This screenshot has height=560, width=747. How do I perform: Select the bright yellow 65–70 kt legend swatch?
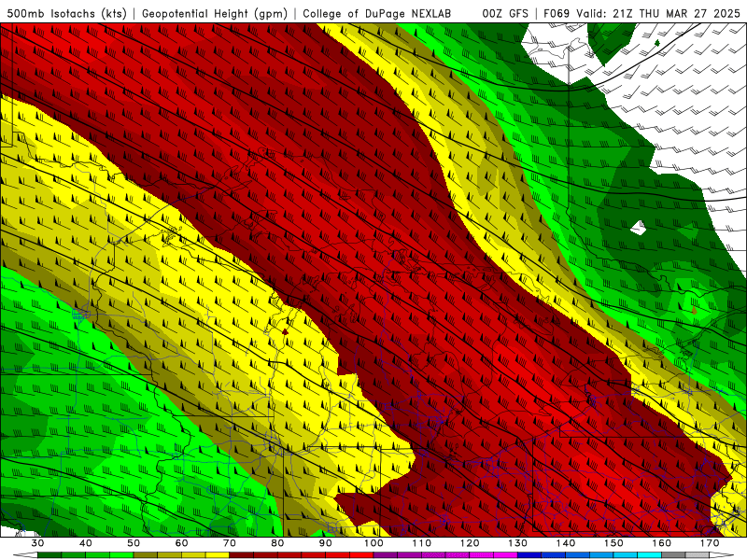tap(218, 554)
